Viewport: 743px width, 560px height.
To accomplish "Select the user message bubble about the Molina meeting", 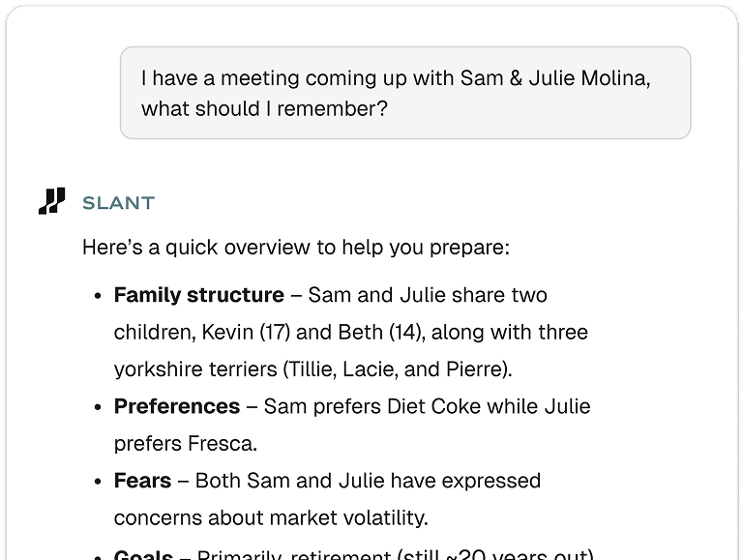I will tap(405, 93).
